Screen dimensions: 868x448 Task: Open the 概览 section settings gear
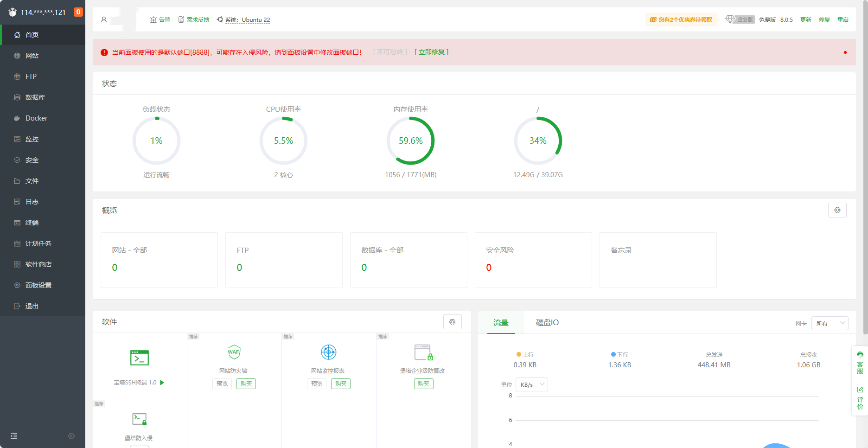tap(837, 210)
